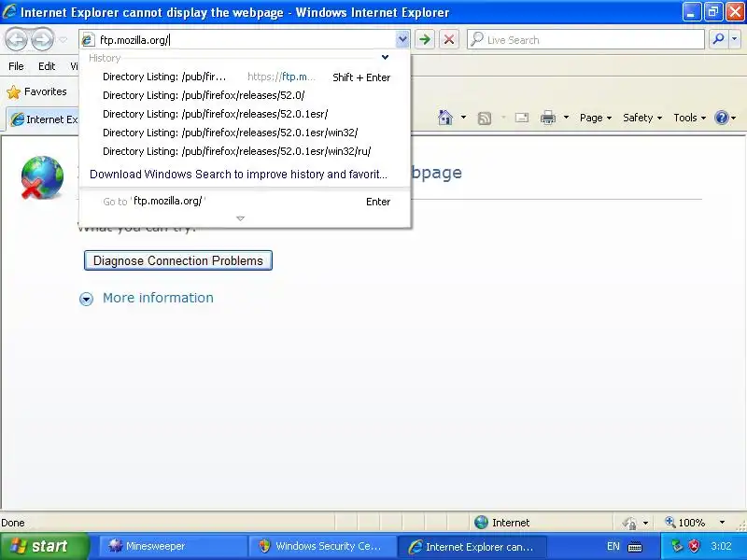Viewport: 747px width, 560px height.
Task: Select the first Directory Listing: /pub/fir... entry
Action: pyautogui.click(x=245, y=77)
